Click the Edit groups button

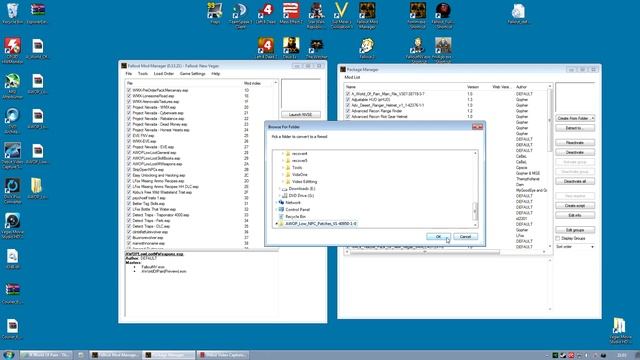tap(575, 230)
